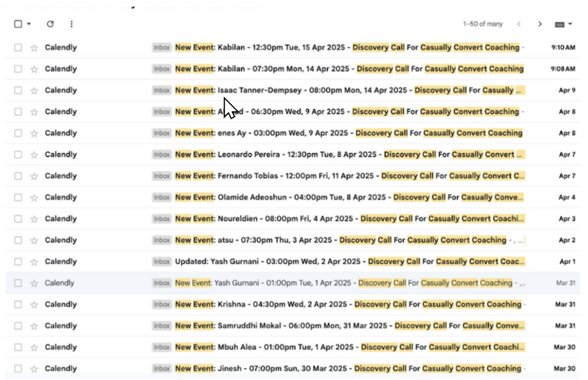Screen dimensions: 588x380
Task: Star the Updated: Yash Gurnani email
Action: click(x=34, y=262)
